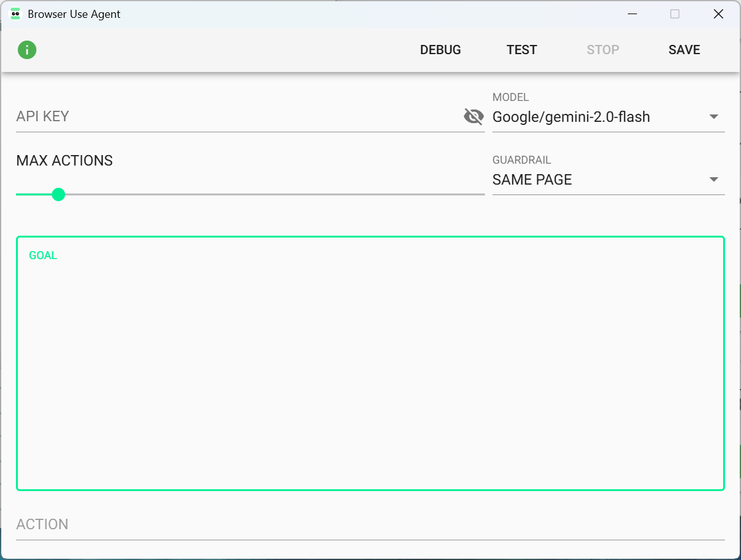The width and height of the screenshot is (741, 560).
Task: Click the maximize window button
Action: [x=675, y=14]
